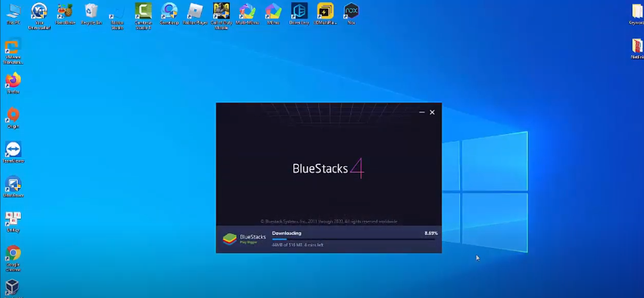The height and width of the screenshot is (298, 644).
Task: Select the LDMultiPlayer yellow icon
Action: [x=325, y=14]
